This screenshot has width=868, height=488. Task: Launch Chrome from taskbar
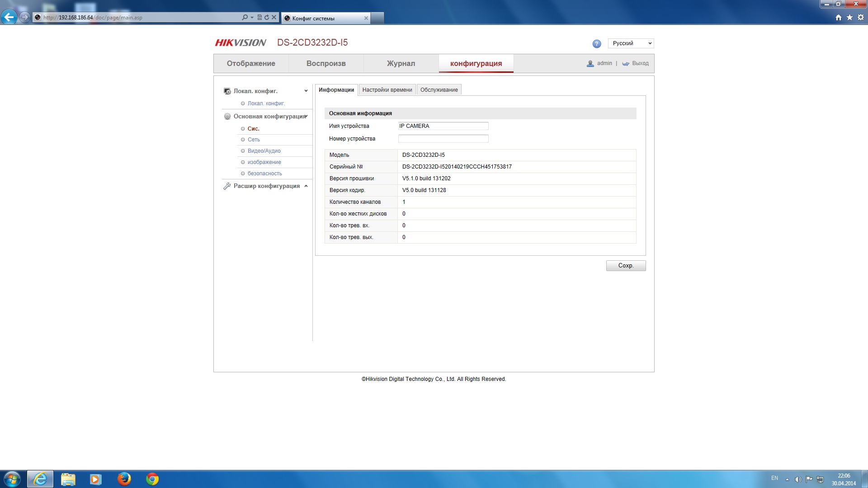pyautogui.click(x=152, y=479)
